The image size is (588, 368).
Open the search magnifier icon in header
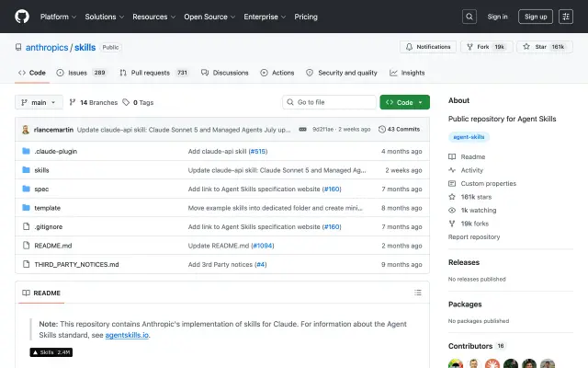coord(469,17)
